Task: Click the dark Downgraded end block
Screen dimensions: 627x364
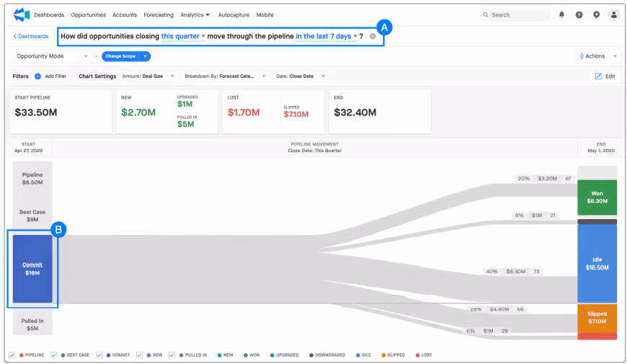Action: (x=597, y=221)
